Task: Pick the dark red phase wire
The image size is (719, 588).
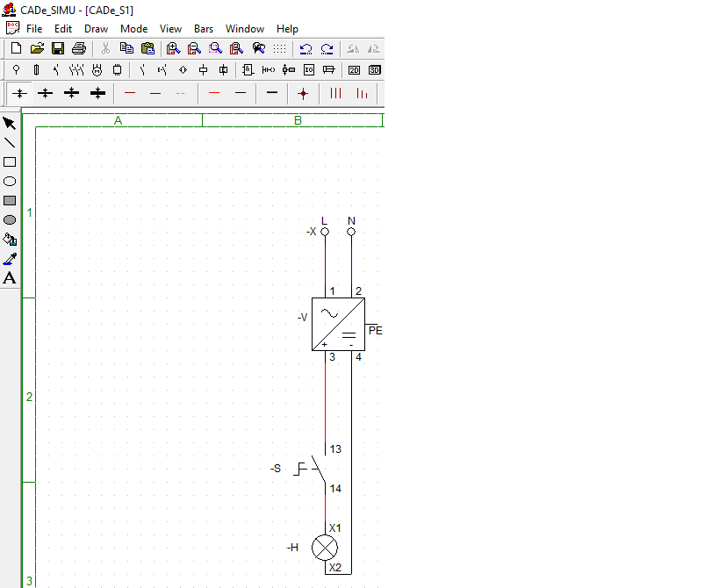Action: click(130, 94)
